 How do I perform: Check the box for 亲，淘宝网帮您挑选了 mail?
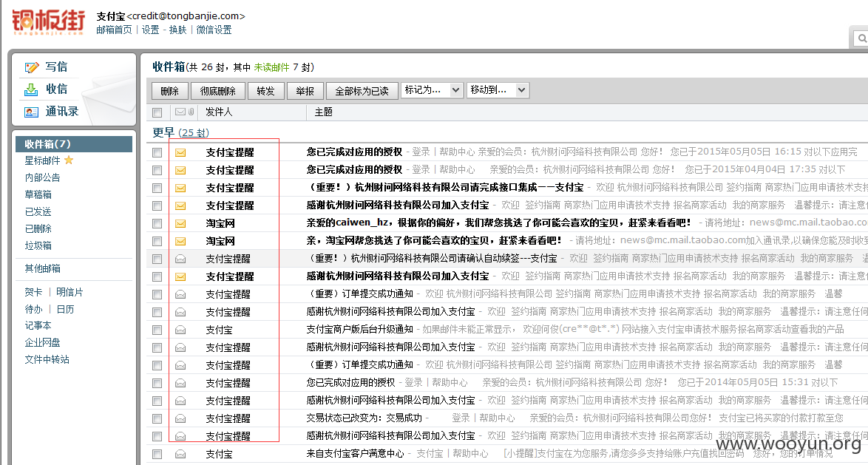[x=157, y=241]
